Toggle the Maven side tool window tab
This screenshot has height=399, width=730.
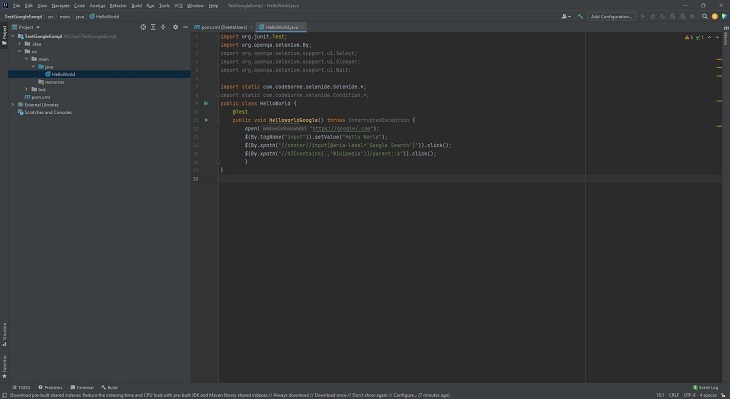click(x=725, y=35)
